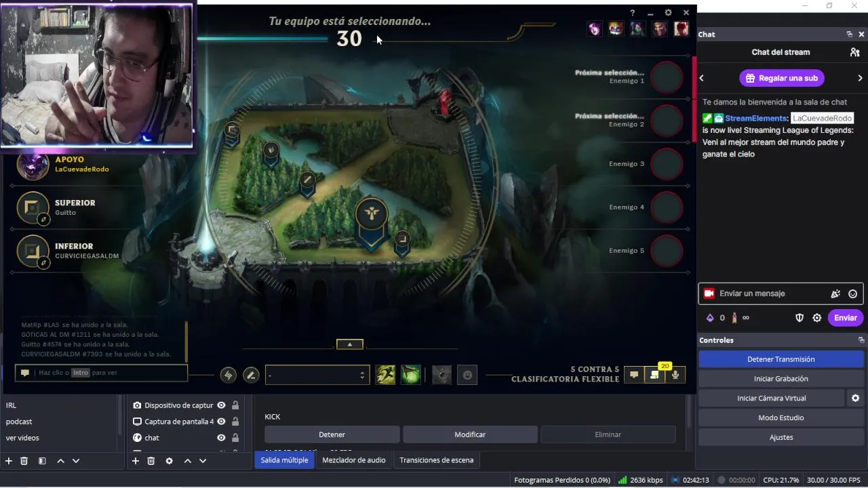The width and height of the screenshot is (868, 488).
Task: Open chat settings gear icon
Action: point(817,318)
